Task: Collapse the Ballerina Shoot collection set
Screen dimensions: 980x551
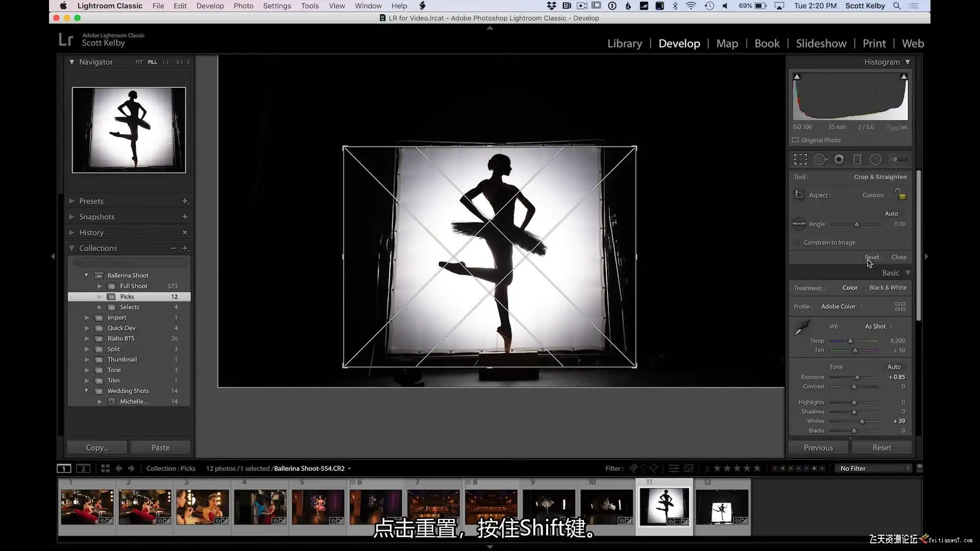Action: (x=86, y=275)
